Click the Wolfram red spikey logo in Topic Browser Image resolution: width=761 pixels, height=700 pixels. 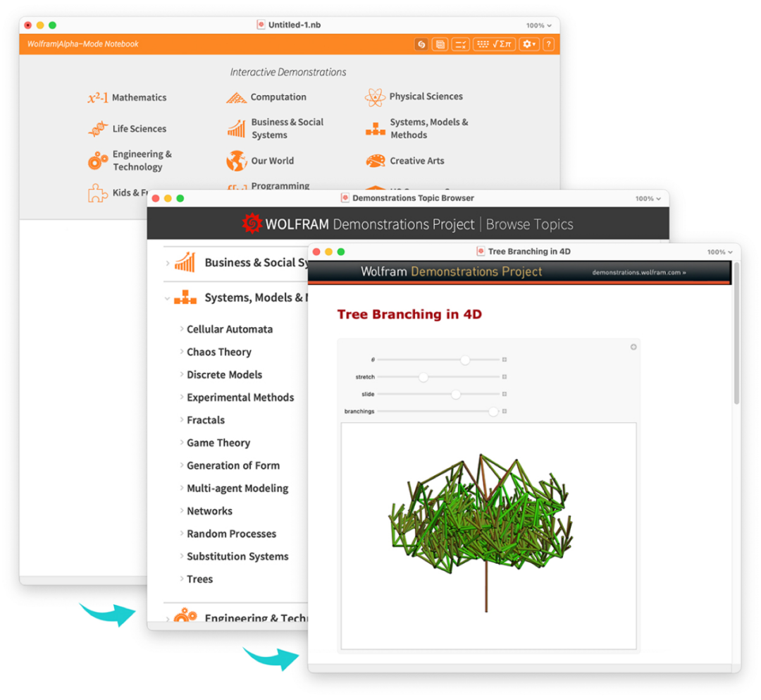coord(252,223)
